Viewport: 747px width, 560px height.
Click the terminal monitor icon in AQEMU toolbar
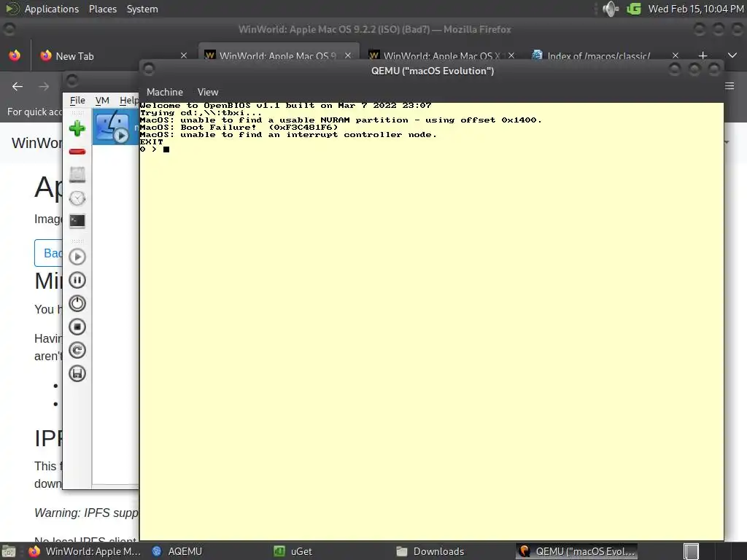pos(77,221)
